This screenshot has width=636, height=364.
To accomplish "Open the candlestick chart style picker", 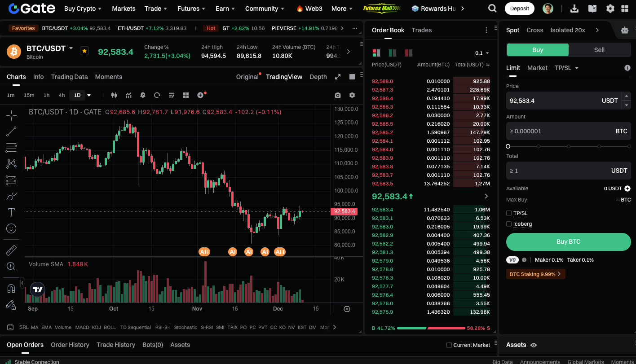I will tap(114, 95).
